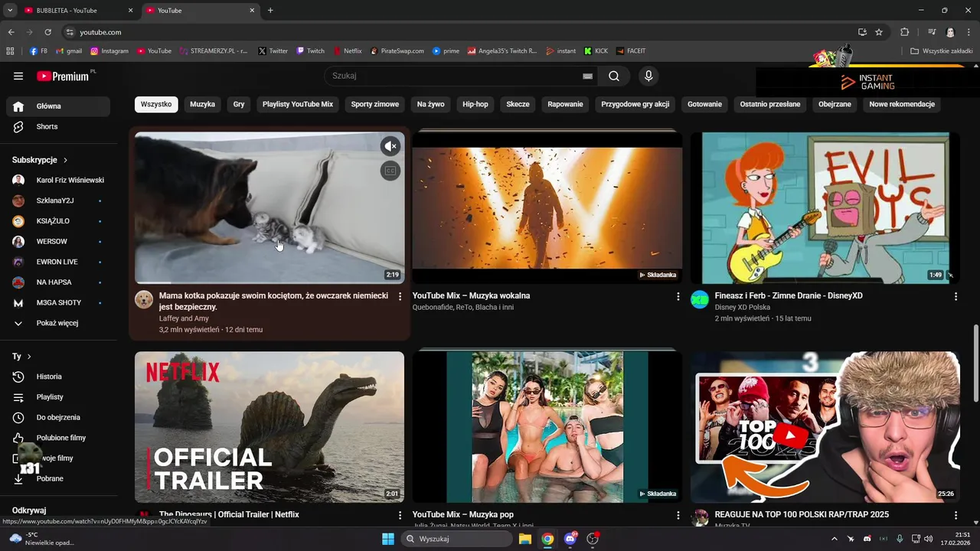This screenshot has height=551, width=980.
Task: Open File Explorer from the taskbar
Action: click(x=525, y=539)
